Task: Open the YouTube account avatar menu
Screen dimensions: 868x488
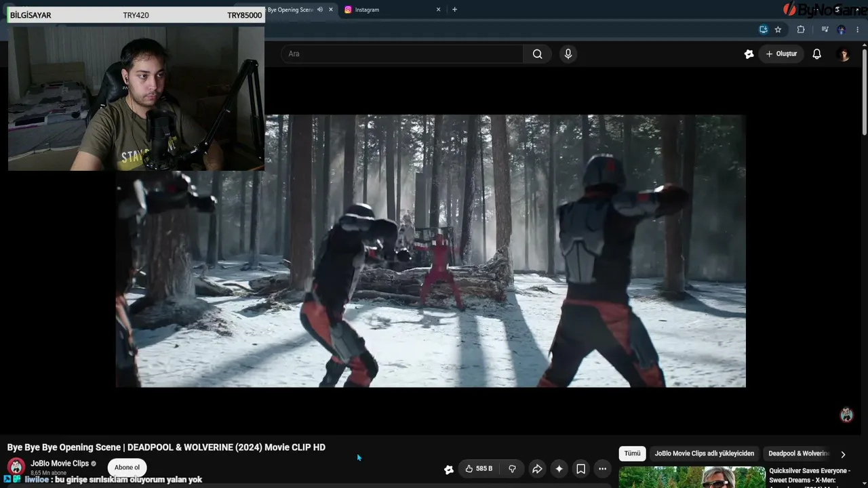Action: pyautogui.click(x=844, y=54)
